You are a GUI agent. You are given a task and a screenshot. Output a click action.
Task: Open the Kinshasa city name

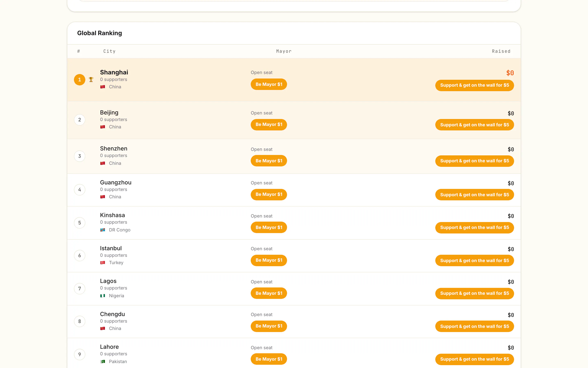point(112,215)
